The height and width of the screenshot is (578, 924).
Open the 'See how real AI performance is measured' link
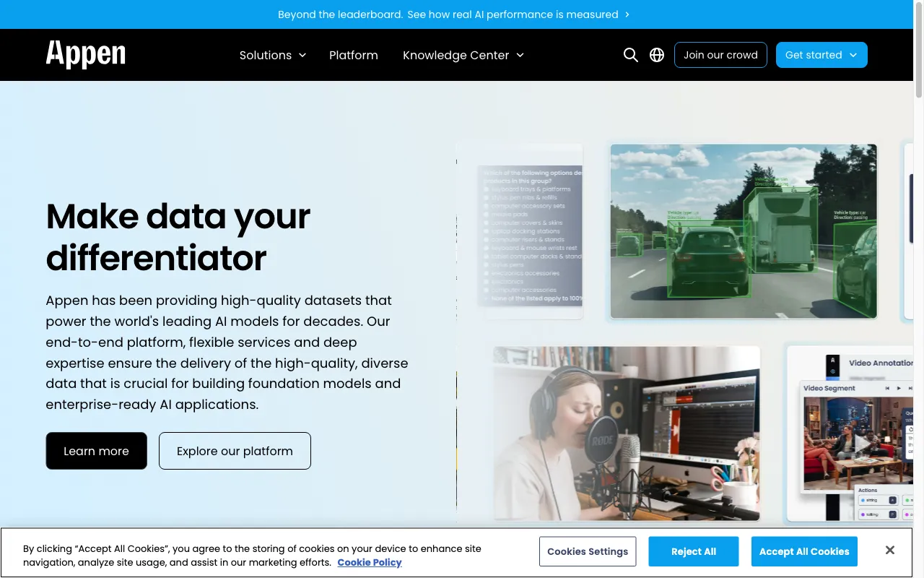click(x=513, y=14)
